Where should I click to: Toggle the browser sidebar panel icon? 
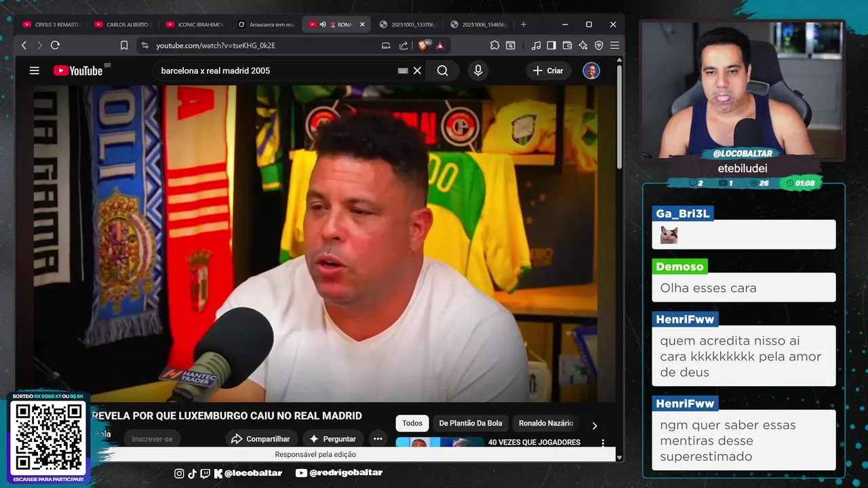551,45
